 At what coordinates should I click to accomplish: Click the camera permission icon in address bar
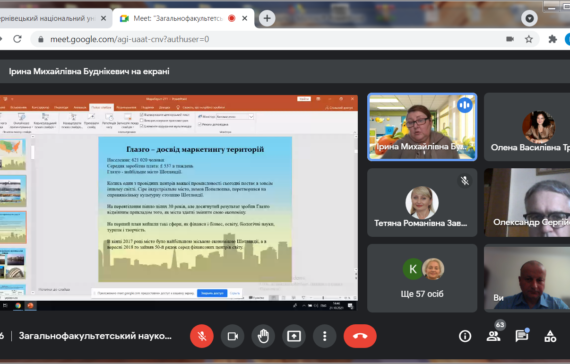[x=510, y=39]
